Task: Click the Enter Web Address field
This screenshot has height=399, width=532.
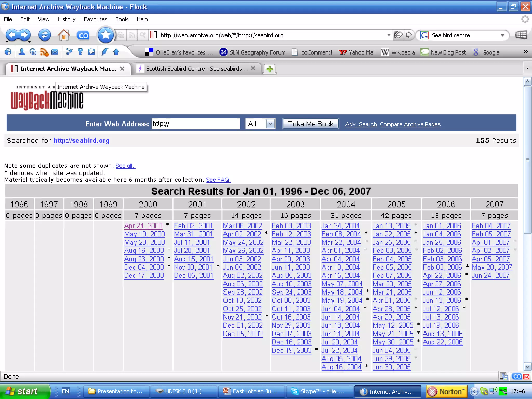Action: pyautogui.click(x=196, y=124)
